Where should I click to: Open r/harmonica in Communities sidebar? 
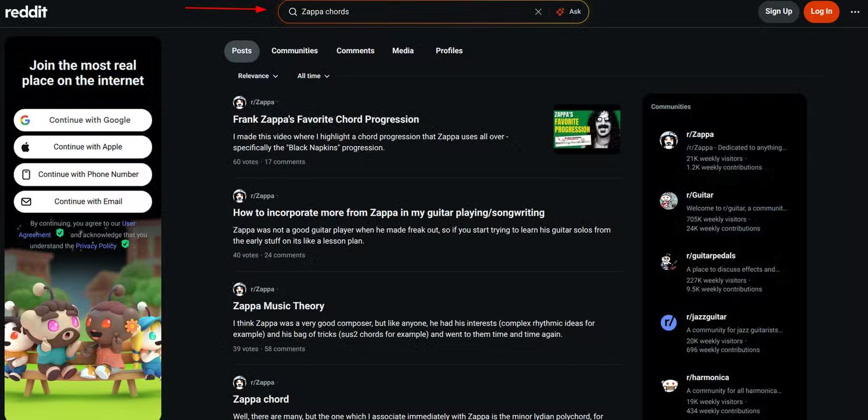[707, 378]
